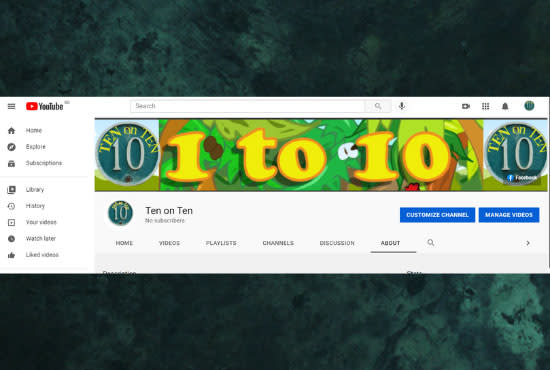The height and width of the screenshot is (370, 550).
Task: Open Home in the sidebar
Action: (34, 130)
